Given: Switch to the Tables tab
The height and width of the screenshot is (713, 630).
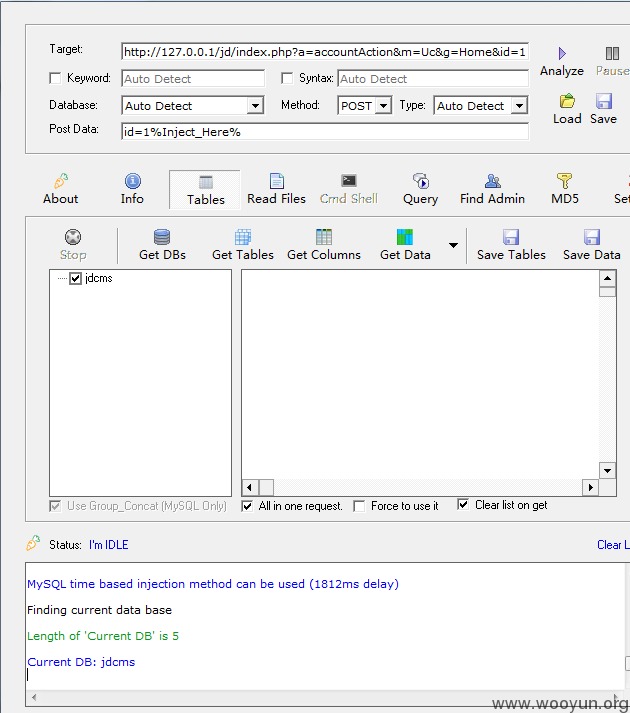Looking at the screenshot, I should (205, 190).
